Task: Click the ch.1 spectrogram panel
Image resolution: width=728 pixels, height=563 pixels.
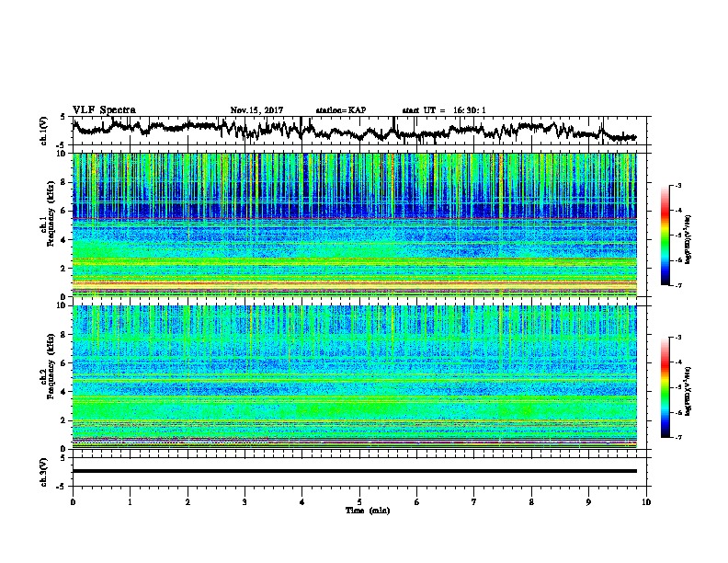Action: coord(355,224)
